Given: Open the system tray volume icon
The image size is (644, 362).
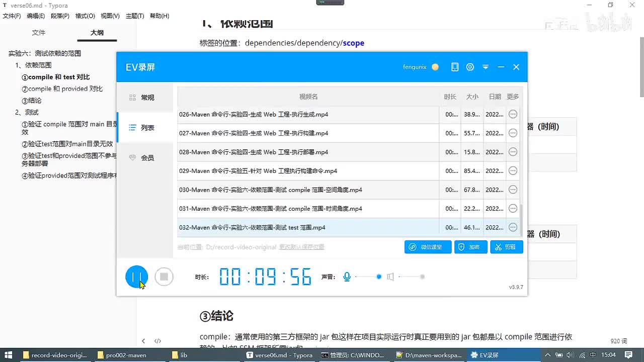Looking at the screenshot, I should (x=570, y=355).
